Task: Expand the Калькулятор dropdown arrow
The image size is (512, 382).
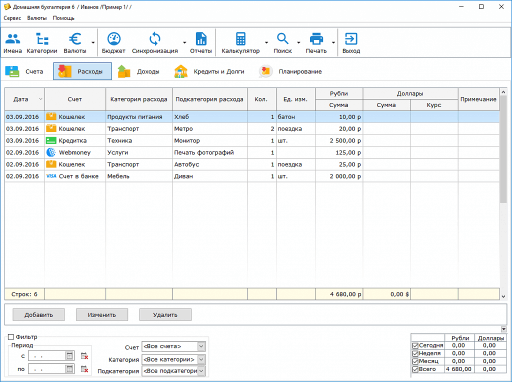Action: 266,43
